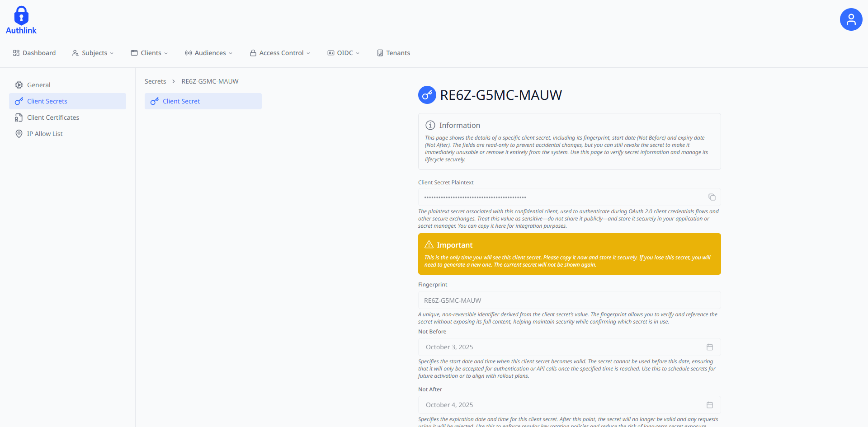The image size is (868, 427).
Task: Expand the Subjects dropdown menu
Action: coord(93,53)
